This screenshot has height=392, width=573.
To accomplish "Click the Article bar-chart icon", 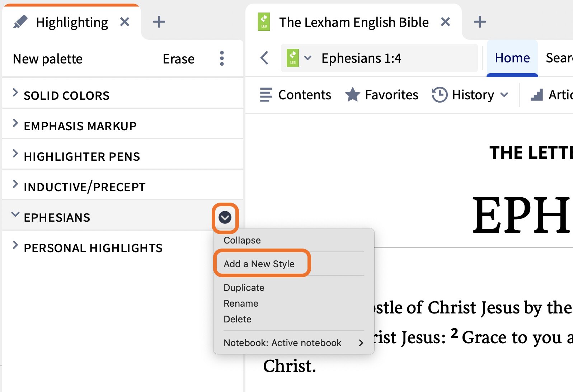I will tap(537, 95).
